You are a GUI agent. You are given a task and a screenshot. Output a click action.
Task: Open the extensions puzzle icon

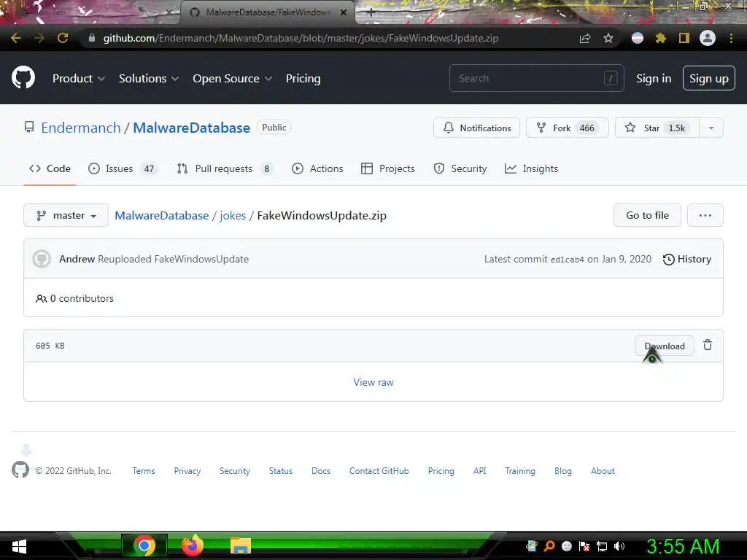pos(660,38)
